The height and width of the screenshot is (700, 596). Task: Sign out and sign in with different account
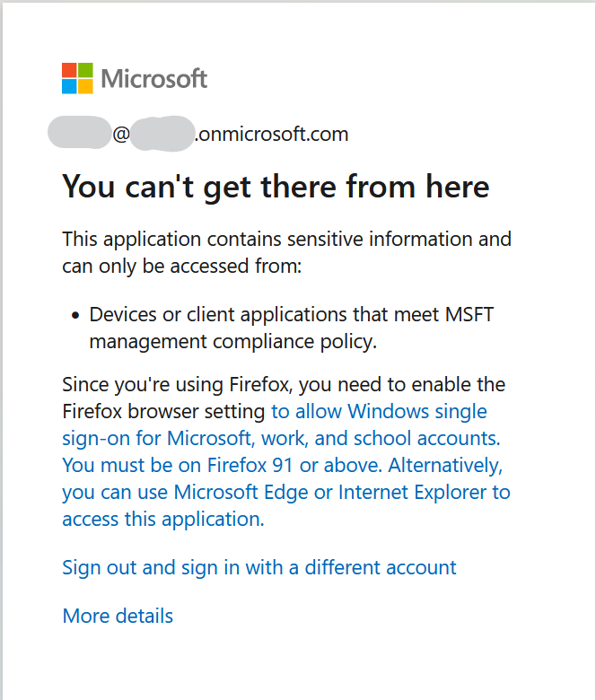click(259, 567)
